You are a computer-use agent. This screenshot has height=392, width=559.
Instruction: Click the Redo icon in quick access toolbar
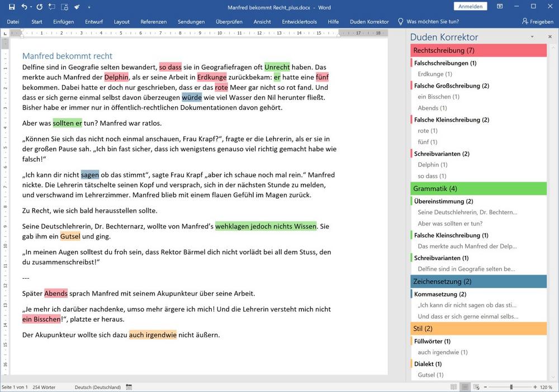[x=39, y=7]
